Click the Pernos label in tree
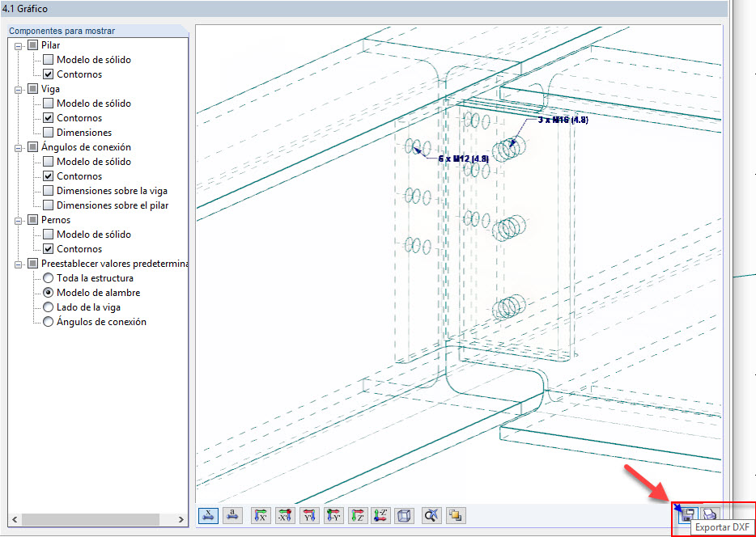The height and width of the screenshot is (537, 756). (56, 220)
